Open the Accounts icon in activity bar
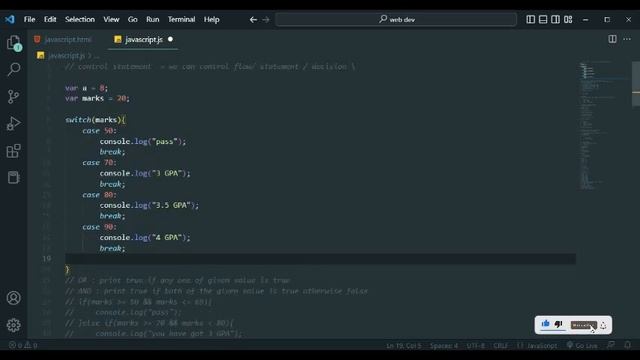 click(x=13, y=298)
